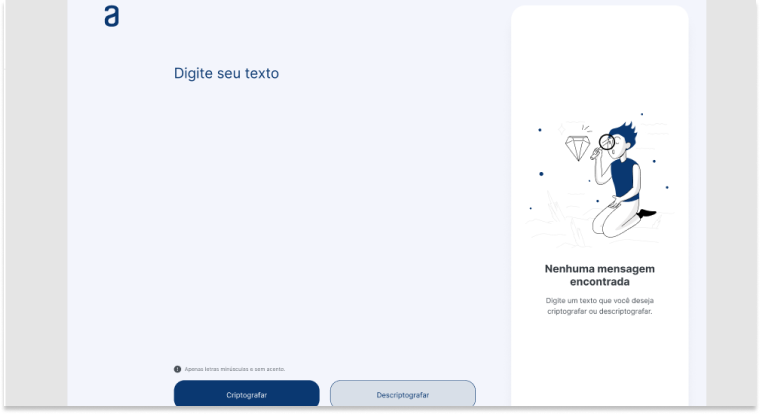This screenshot has height=414, width=760.
Task: Click the character's black shoe
Action: tap(646, 213)
